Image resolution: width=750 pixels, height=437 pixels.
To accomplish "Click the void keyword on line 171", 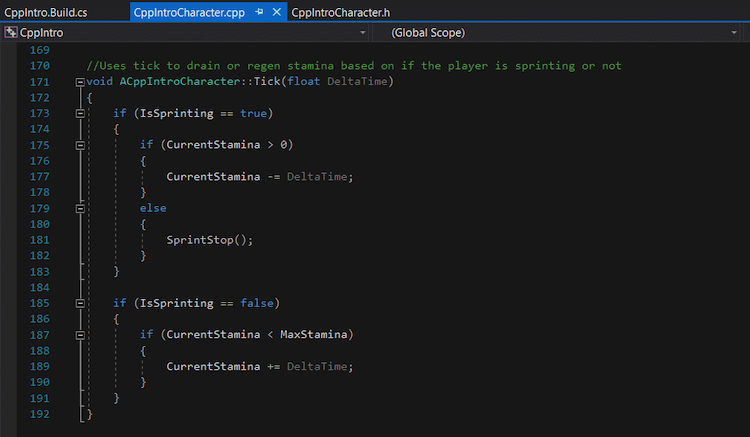I will (x=99, y=81).
